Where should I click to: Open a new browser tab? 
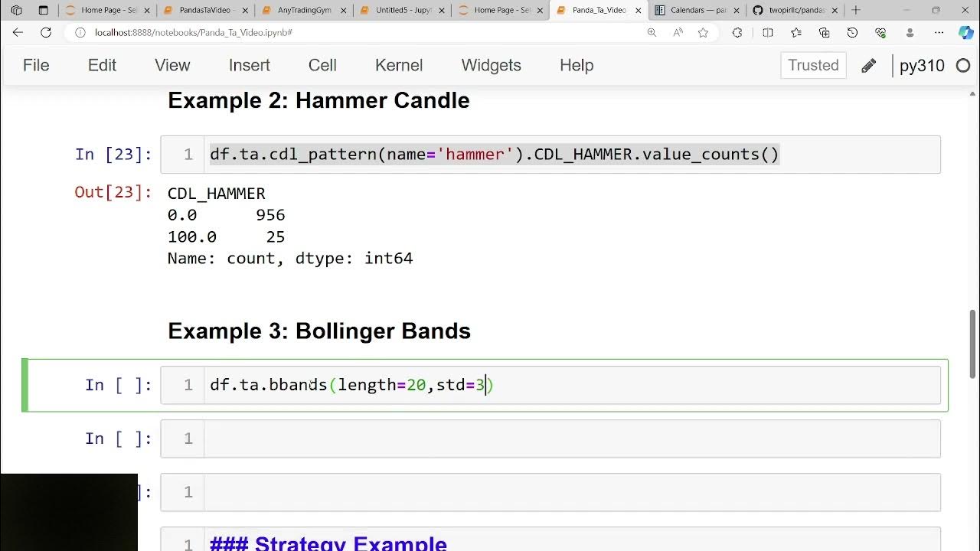(856, 11)
